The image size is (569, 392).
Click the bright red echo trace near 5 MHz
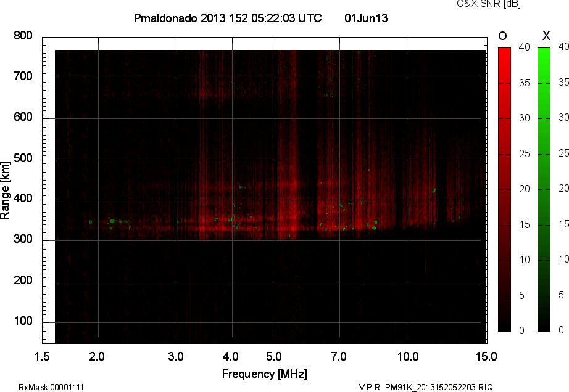click(285, 229)
